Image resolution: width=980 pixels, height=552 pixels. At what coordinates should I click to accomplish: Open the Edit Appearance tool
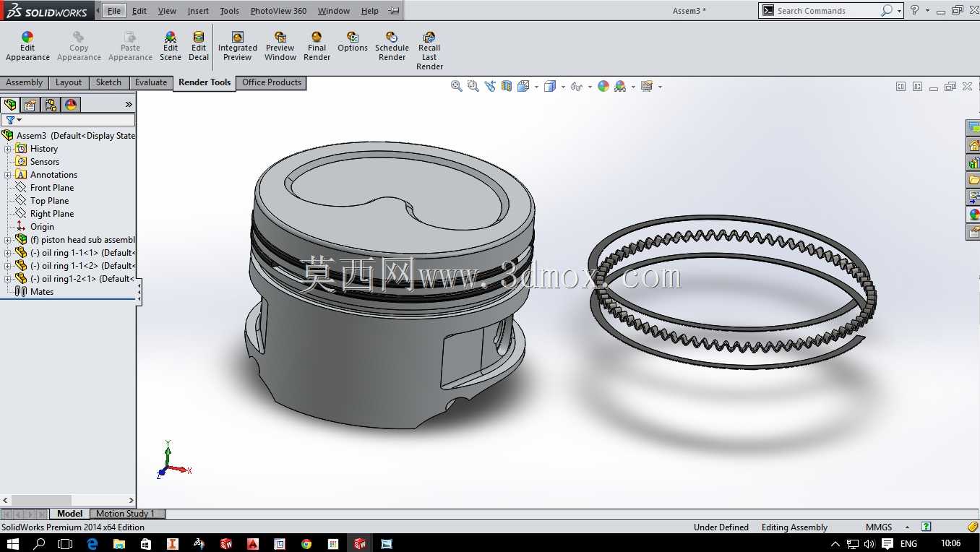pos(27,46)
